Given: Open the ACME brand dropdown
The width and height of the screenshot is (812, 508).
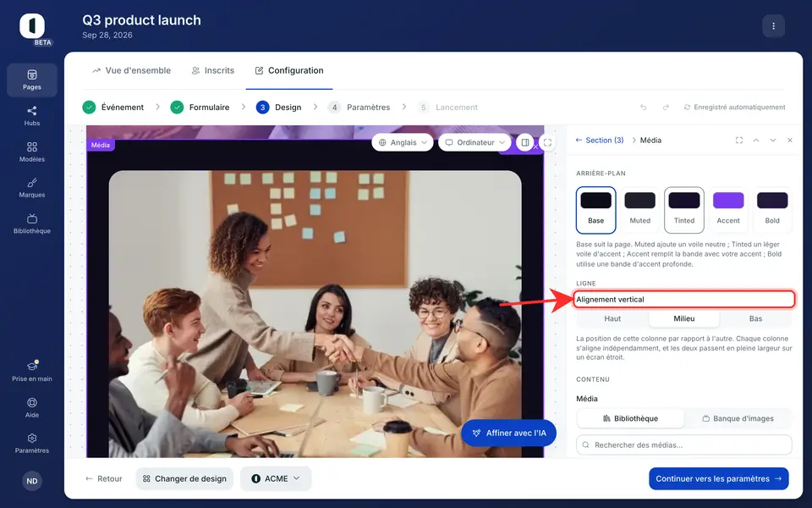Looking at the screenshot, I should point(276,478).
